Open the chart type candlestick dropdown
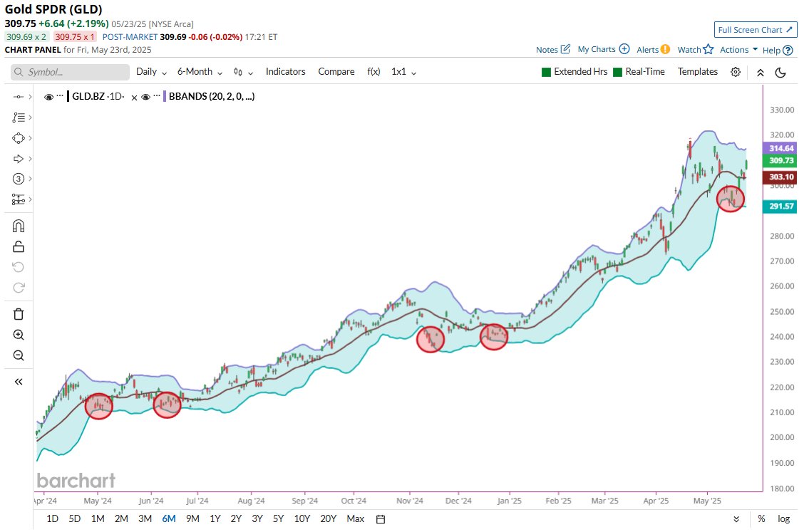Image resolution: width=809 pixels, height=532 pixels. pyautogui.click(x=243, y=72)
